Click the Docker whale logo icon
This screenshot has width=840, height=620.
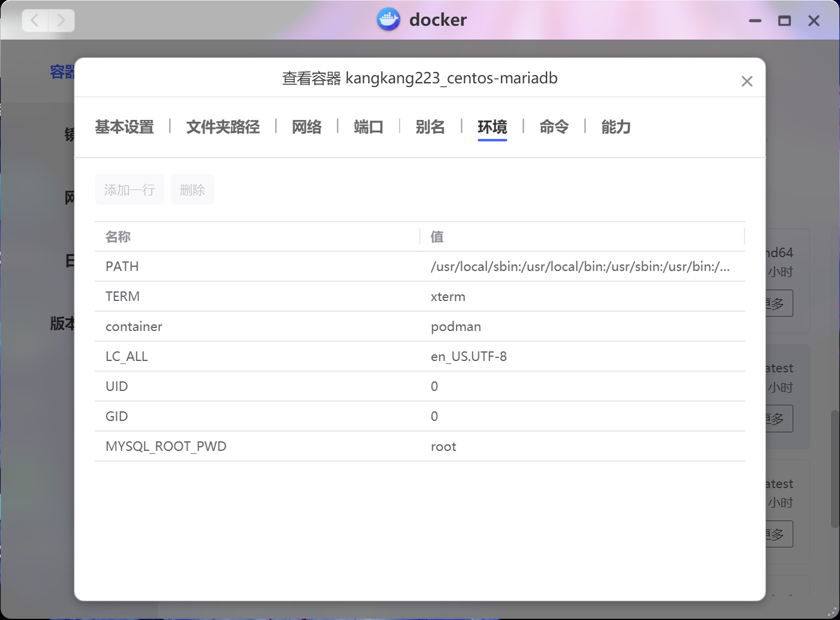[x=388, y=20]
